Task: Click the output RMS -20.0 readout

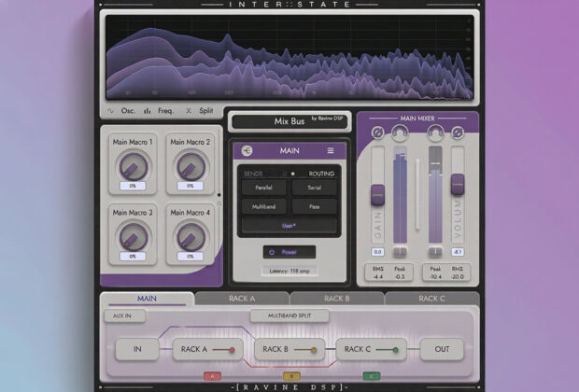Action: (x=458, y=273)
